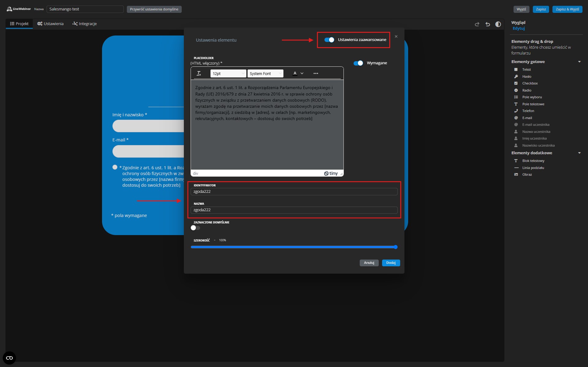Open the System Font dropdown
Image resolution: width=588 pixels, height=367 pixels.
[265, 73]
